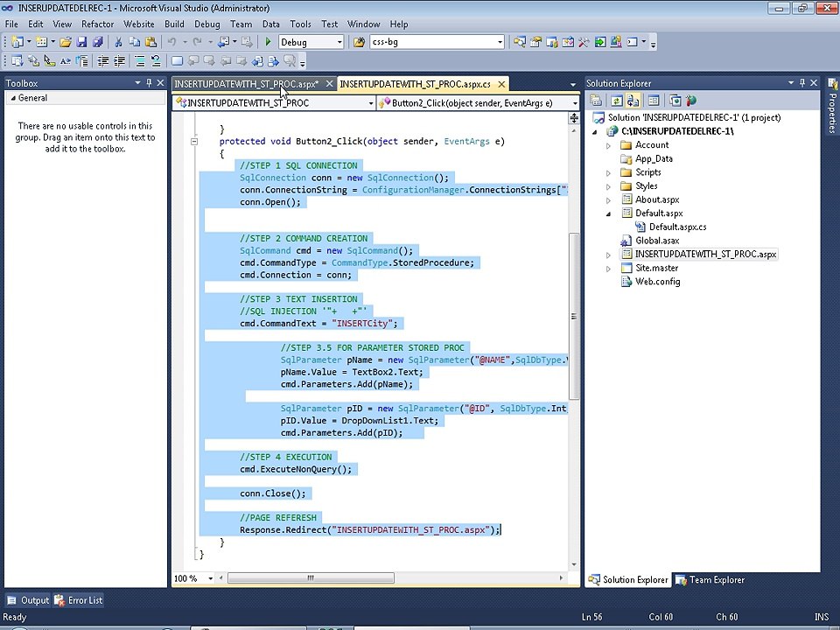Click the Open File toolbar icon

click(66, 42)
